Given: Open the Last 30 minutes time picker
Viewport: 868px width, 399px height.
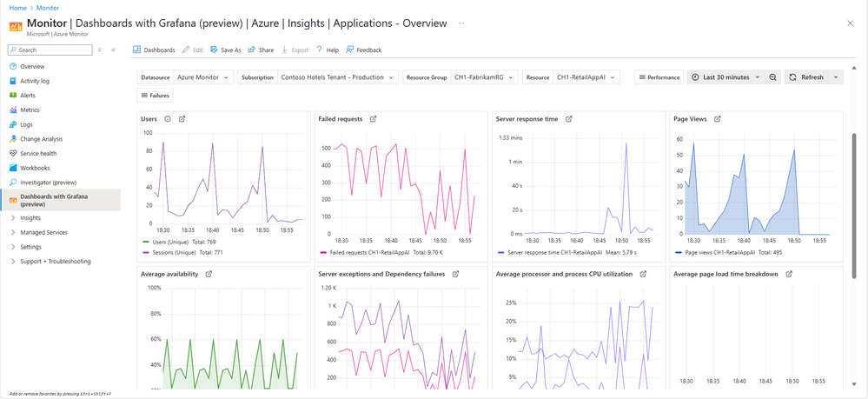Looking at the screenshot, I should pos(726,77).
